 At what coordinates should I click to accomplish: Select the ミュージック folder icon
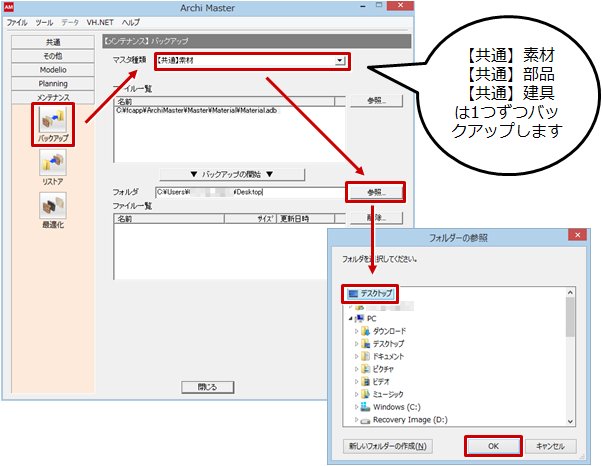(366, 395)
